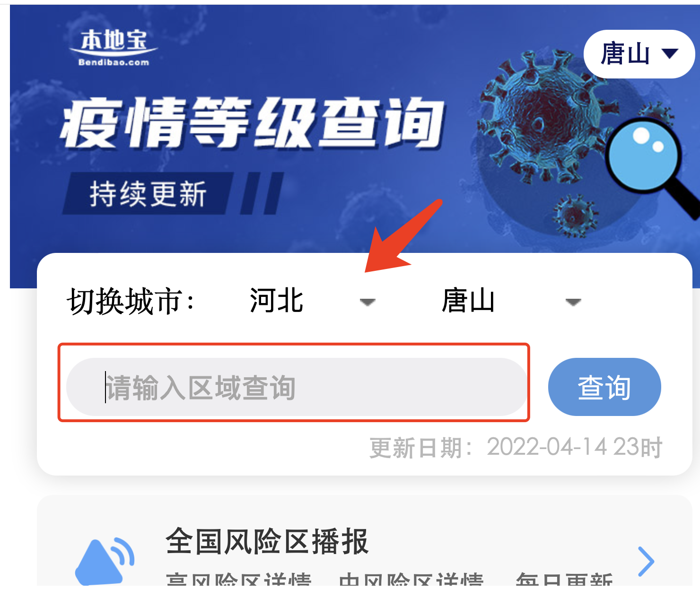Open the 唐山 city pill in the banner corner

coord(639,54)
